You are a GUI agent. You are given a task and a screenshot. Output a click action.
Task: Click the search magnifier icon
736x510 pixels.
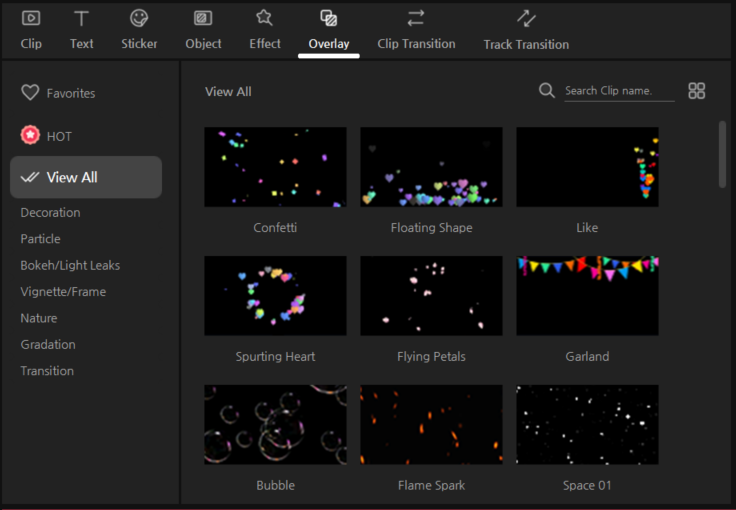click(x=547, y=91)
